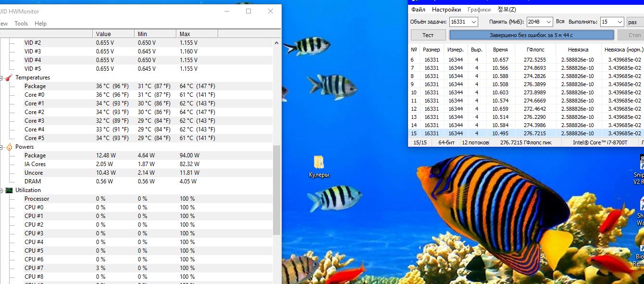This screenshot has width=644, height=284.
Task: Click the HWMonitor vertical scrollbar thumb
Action: [x=277, y=190]
